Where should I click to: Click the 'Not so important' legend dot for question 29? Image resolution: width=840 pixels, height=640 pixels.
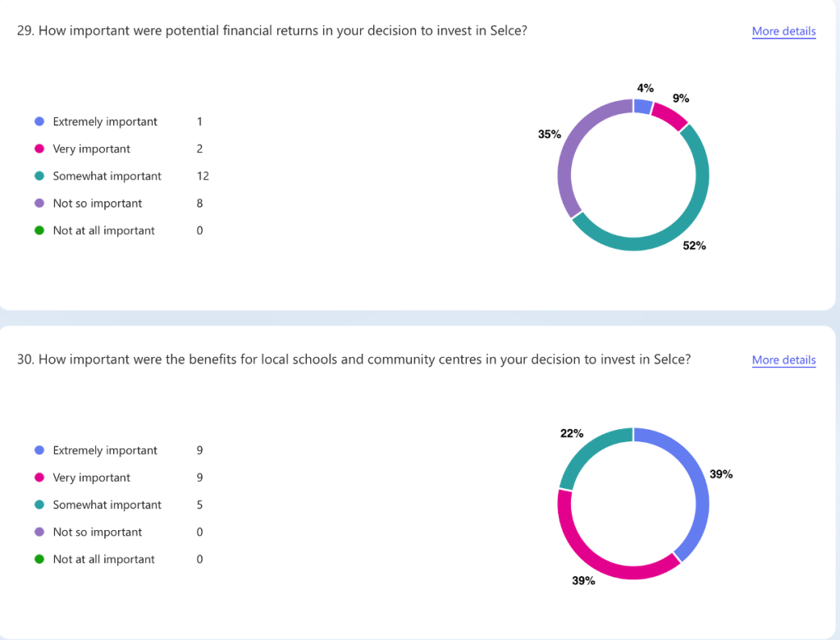click(37, 203)
